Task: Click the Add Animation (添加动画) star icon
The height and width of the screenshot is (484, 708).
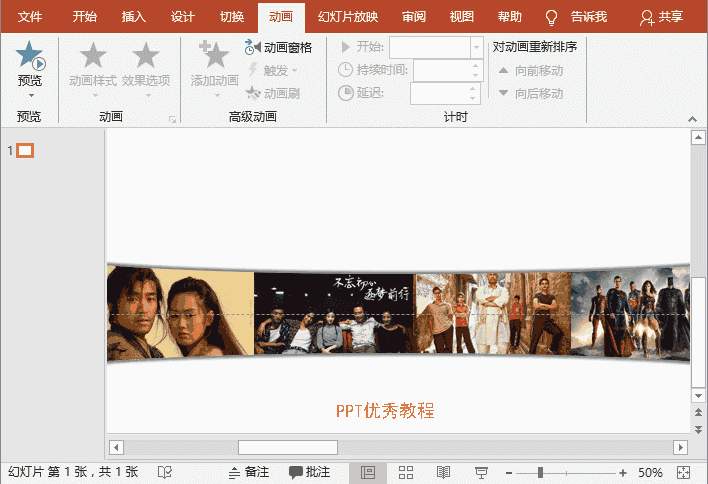Action: pyautogui.click(x=214, y=56)
